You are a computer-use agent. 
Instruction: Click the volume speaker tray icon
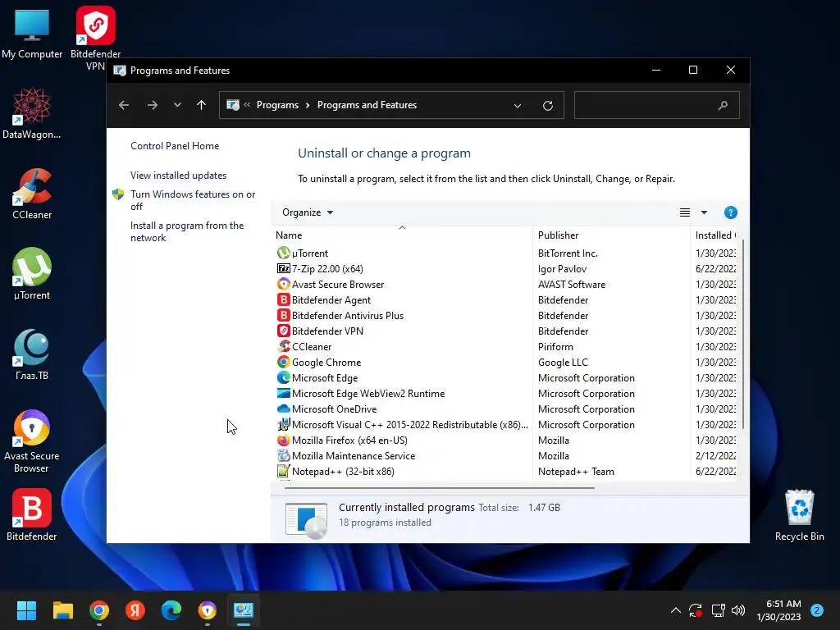tap(738, 610)
